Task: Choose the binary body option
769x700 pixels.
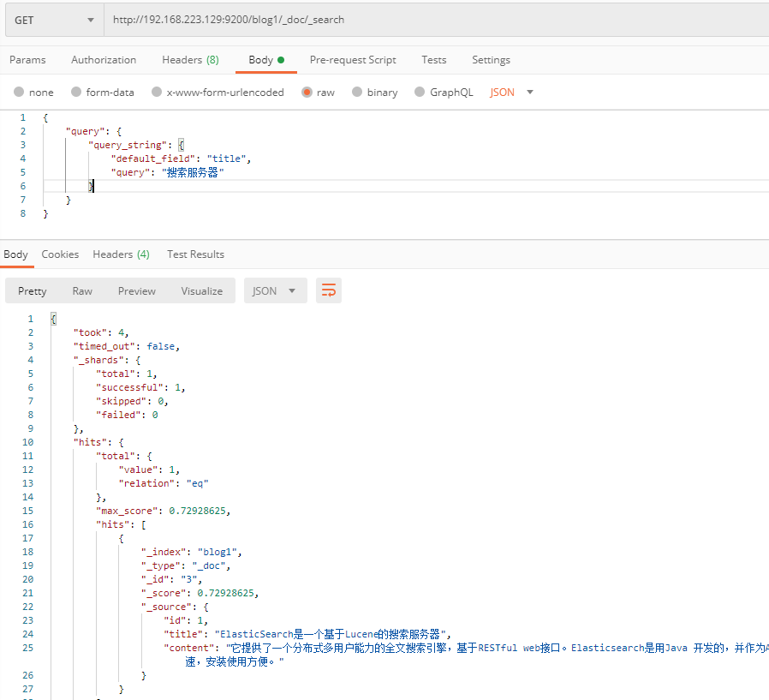Action: tap(358, 92)
